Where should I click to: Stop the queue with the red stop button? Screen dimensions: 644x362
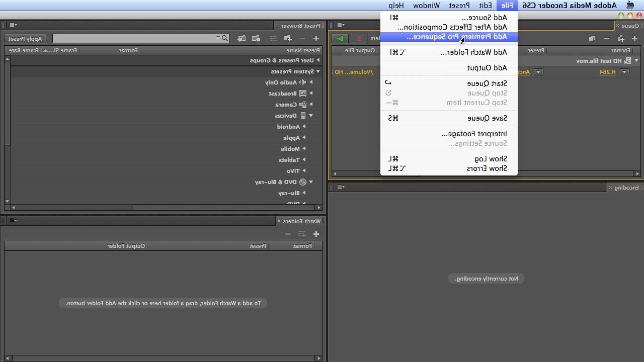359,38
